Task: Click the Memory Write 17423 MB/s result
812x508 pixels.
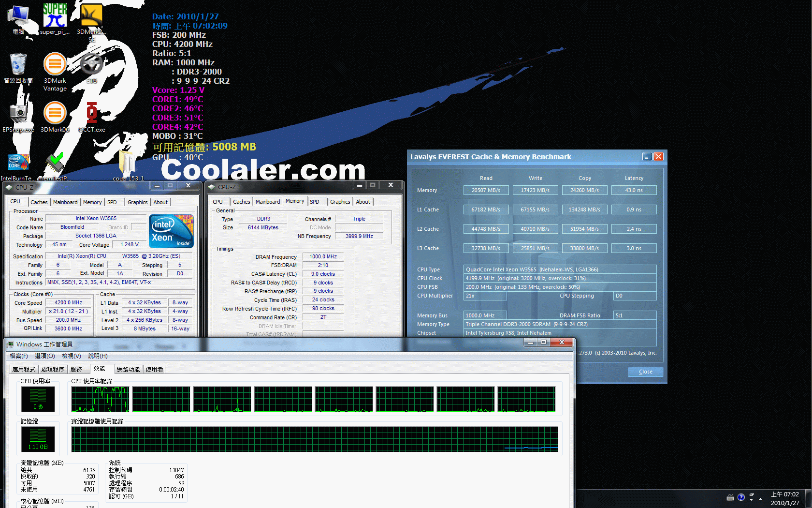Action: coord(535,190)
